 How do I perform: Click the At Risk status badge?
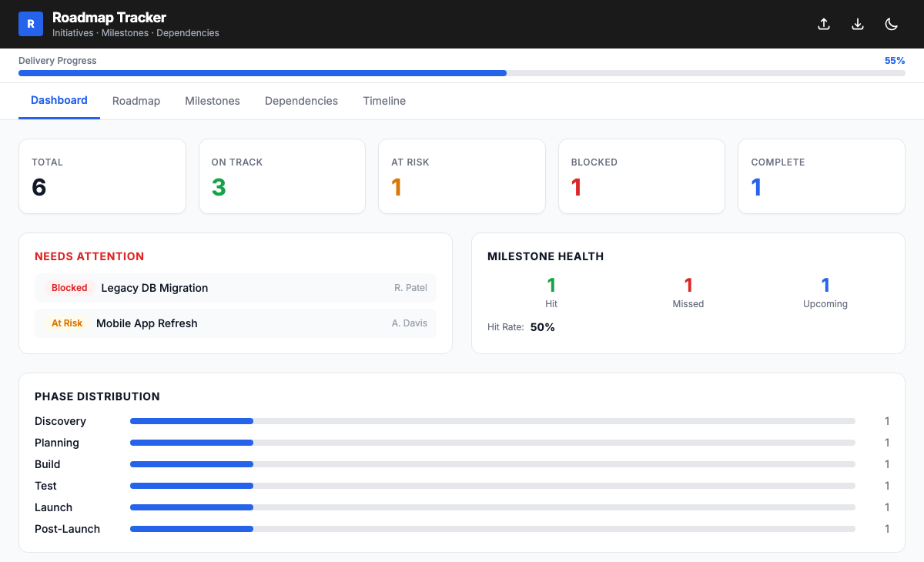pyautogui.click(x=67, y=323)
